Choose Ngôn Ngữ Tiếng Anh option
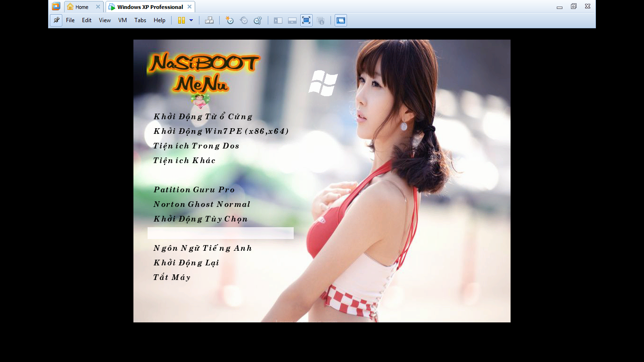The height and width of the screenshot is (362, 644). coord(202,248)
